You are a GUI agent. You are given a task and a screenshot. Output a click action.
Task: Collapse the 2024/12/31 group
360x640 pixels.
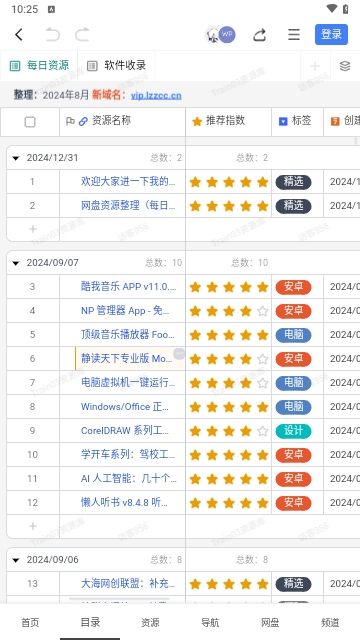(16, 158)
